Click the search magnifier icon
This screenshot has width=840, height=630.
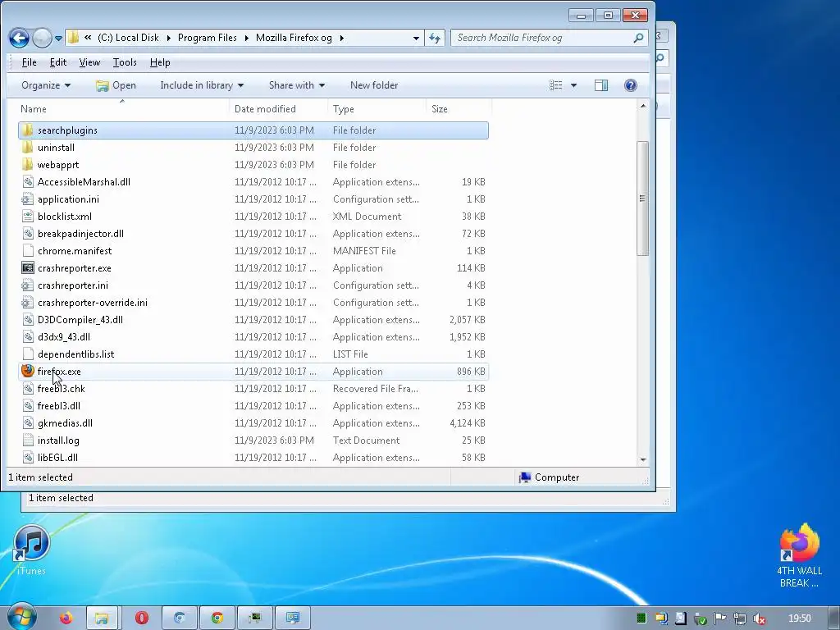pos(638,38)
